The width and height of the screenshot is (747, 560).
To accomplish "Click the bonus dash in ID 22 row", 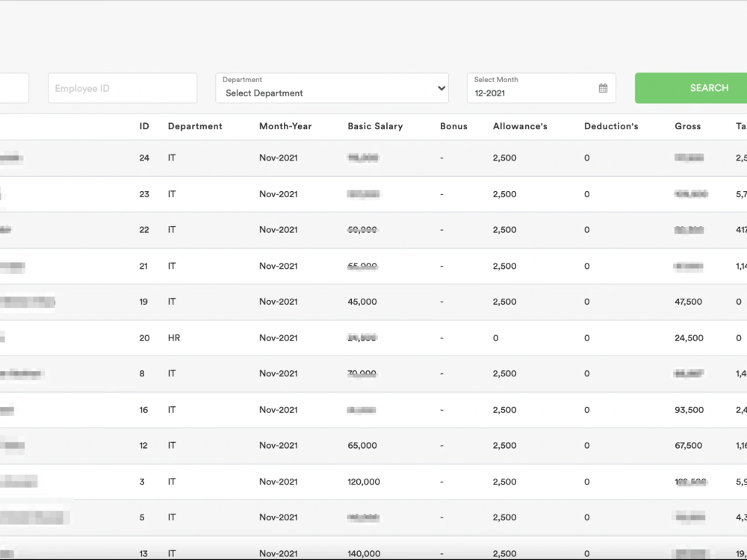I will pos(441,230).
